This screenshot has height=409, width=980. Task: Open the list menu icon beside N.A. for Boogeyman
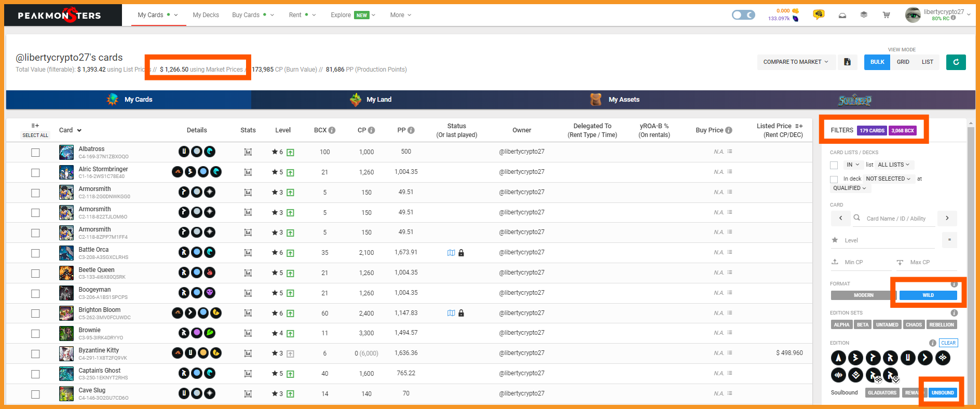pos(730,293)
